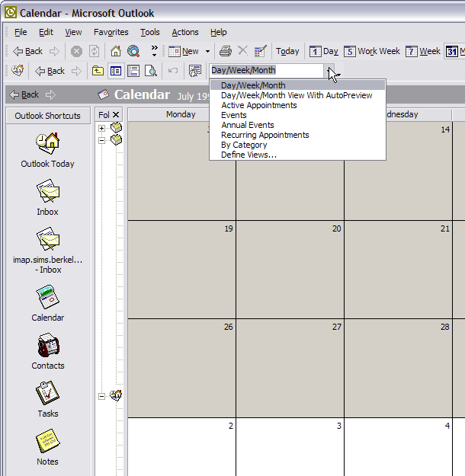Image resolution: width=465 pixels, height=476 pixels.
Task: Click the Refresh page icon
Action: [94, 51]
